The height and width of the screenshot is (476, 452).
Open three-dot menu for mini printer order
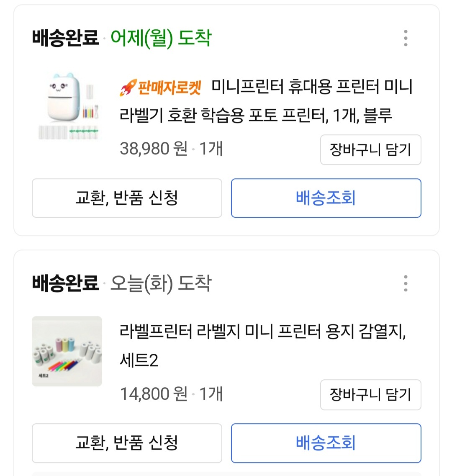pyautogui.click(x=406, y=38)
